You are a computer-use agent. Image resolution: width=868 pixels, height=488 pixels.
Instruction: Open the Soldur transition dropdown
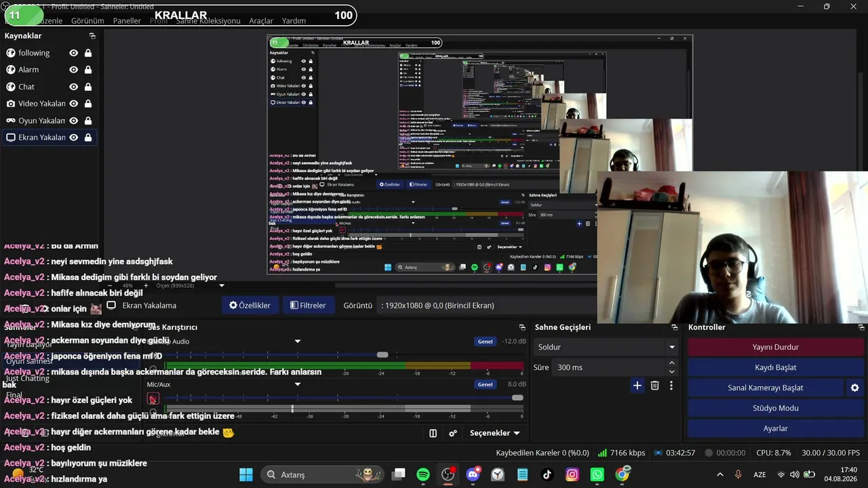tap(606, 347)
